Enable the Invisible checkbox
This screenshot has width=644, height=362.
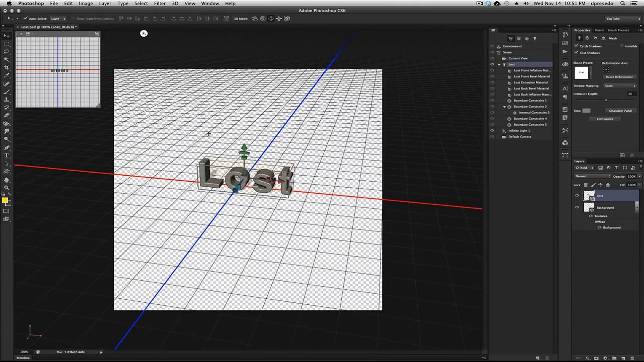point(622,46)
